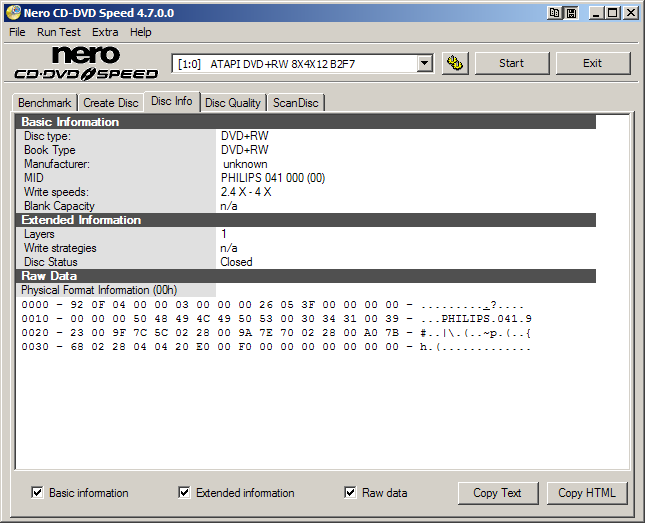Maximize the Nero window

613,13
